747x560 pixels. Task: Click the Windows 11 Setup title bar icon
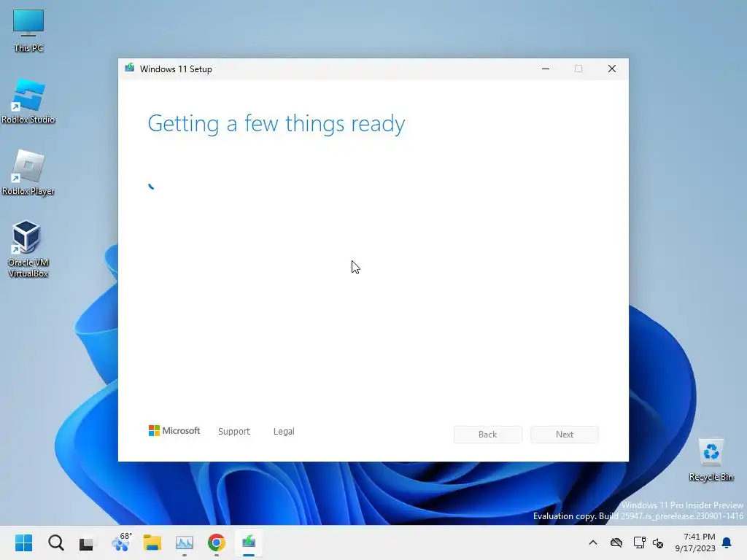click(x=130, y=68)
